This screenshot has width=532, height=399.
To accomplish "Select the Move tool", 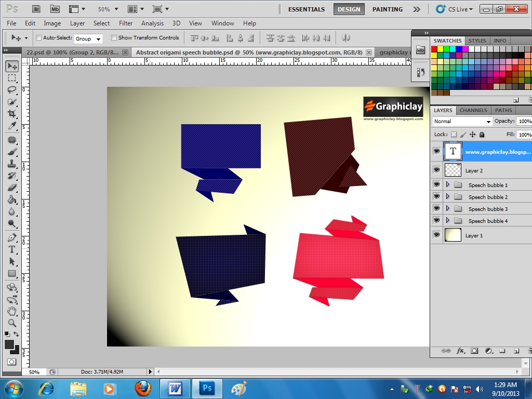I will tap(11, 66).
